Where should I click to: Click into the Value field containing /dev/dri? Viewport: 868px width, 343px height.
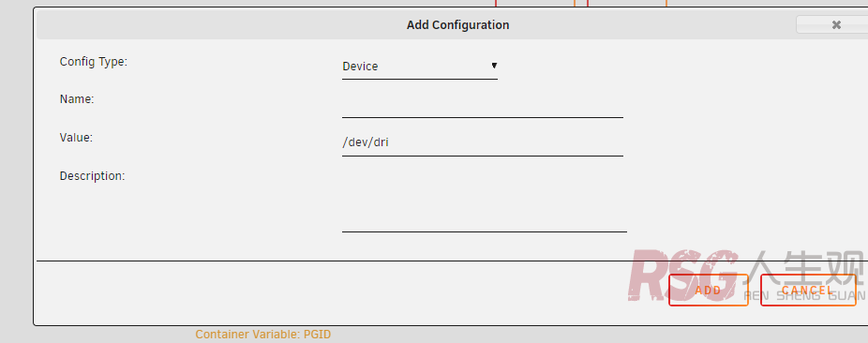point(483,142)
